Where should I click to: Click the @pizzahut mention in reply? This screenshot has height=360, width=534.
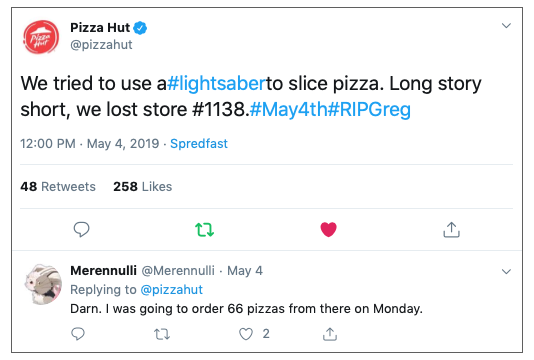(172, 289)
